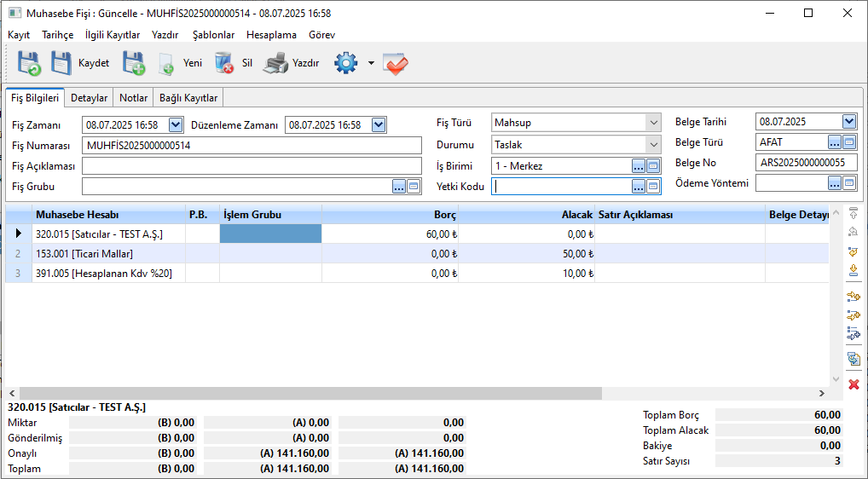Switch to the Bağlı Kayıtlar tab
This screenshot has width=868, height=479.
point(188,98)
